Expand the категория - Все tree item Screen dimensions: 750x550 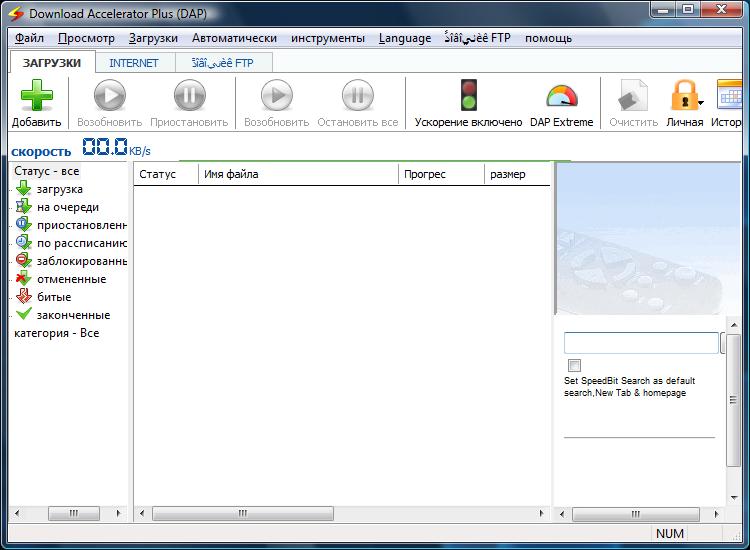(x=56, y=333)
